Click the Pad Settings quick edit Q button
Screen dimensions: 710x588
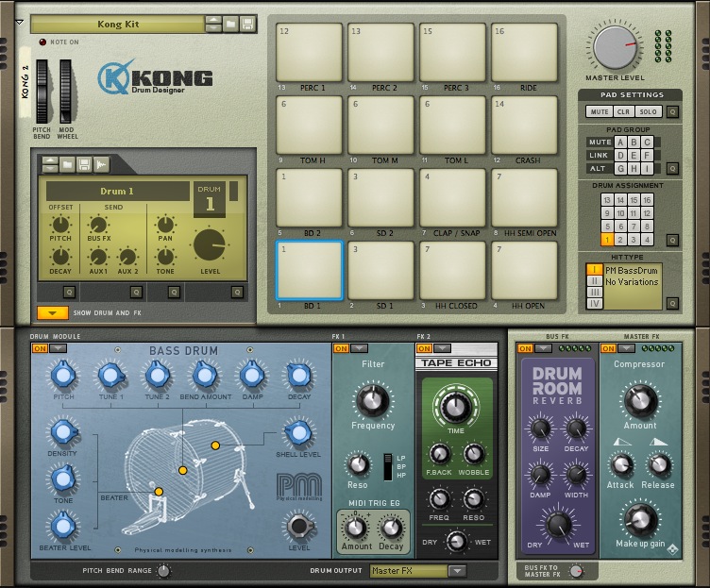(672, 111)
